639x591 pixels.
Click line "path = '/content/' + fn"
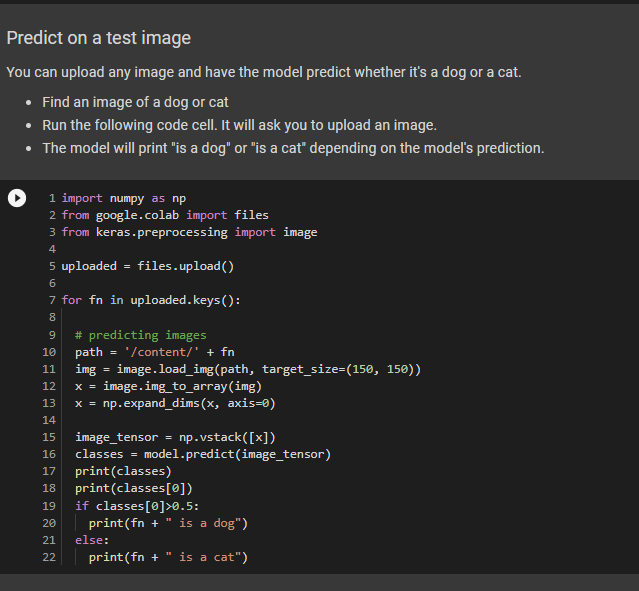[154, 352]
